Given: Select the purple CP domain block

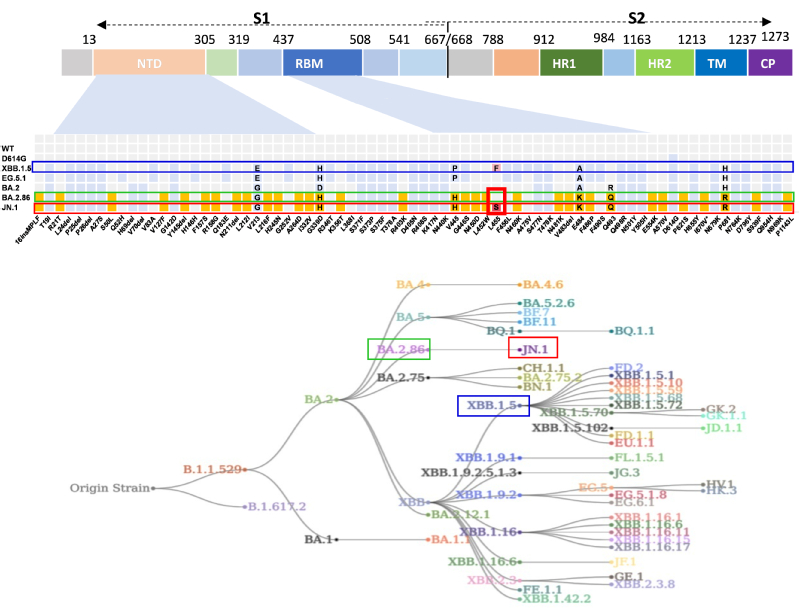Looking at the screenshot, I should click(x=769, y=63).
